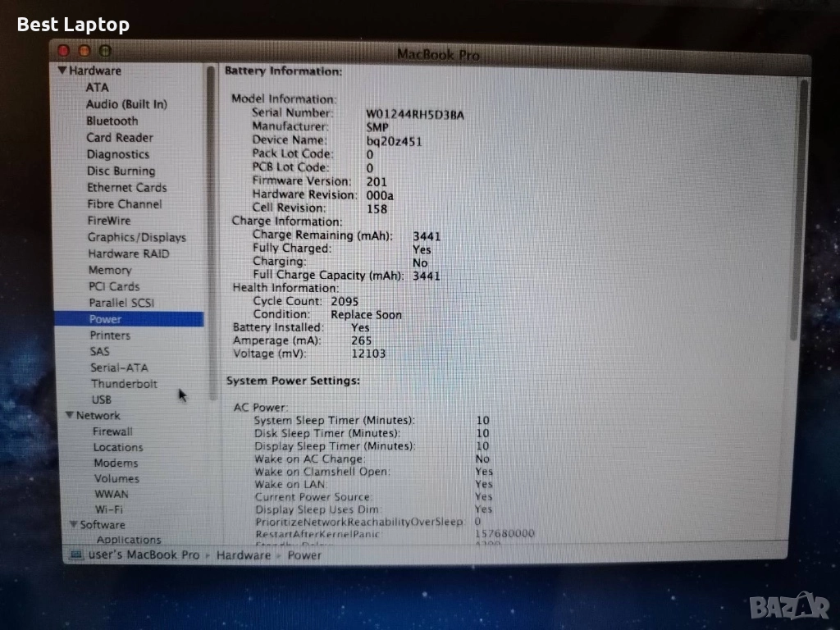Click the main content pane scrollbar
840x630 pixels.
coord(804,205)
